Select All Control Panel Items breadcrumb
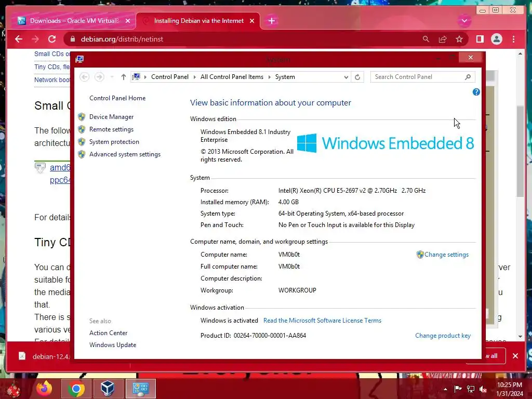This screenshot has width=532, height=399. coord(232,77)
